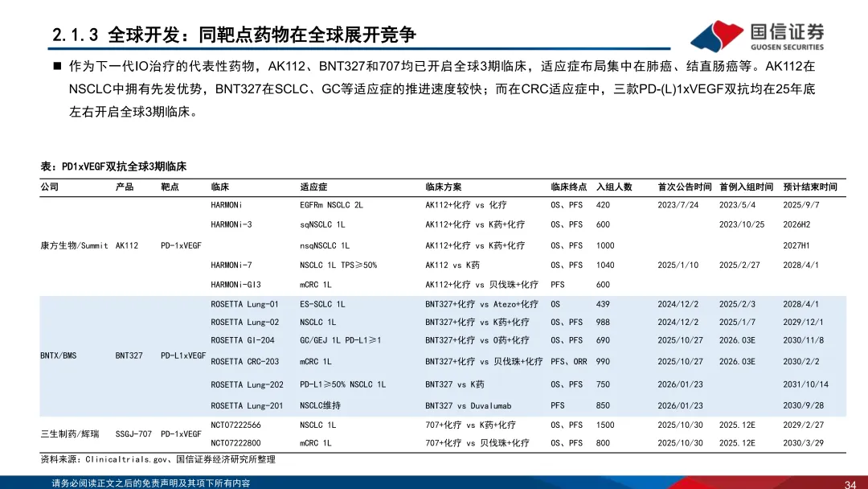Select the 'ROSETTA GI-204' trial cell

(243, 340)
